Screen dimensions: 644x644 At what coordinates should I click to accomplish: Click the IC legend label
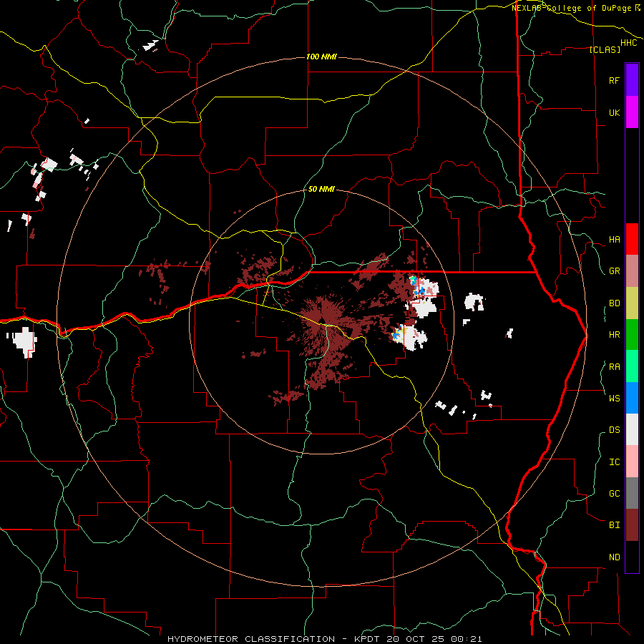614,462
